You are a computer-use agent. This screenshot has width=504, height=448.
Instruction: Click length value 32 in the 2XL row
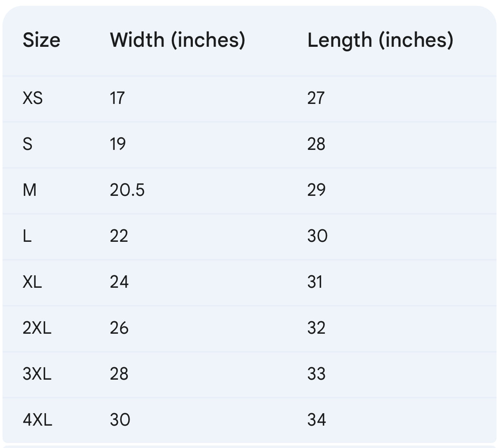click(316, 328)
